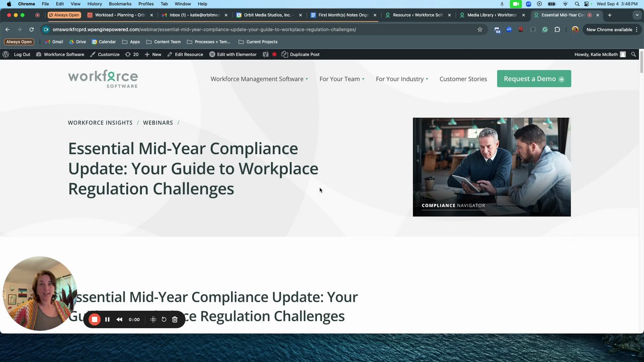This screenshot has height=362, width=644.
Task: Restart the recording with the circular arrow
Action: [164, 319]
